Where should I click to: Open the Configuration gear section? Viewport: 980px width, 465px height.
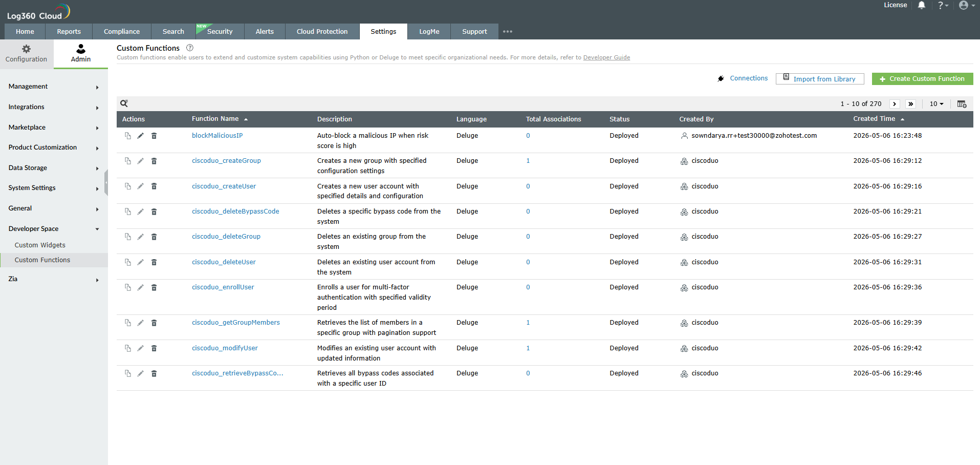[26, 53]
